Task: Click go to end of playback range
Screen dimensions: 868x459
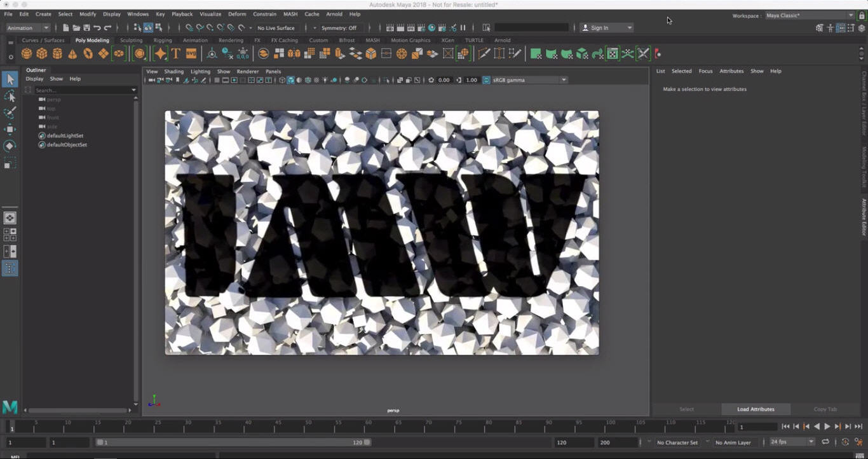Action: click(858, 427)
